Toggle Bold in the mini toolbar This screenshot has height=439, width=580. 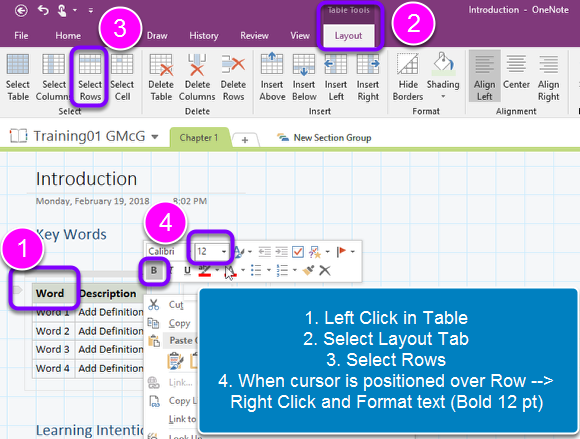point(154,271)
